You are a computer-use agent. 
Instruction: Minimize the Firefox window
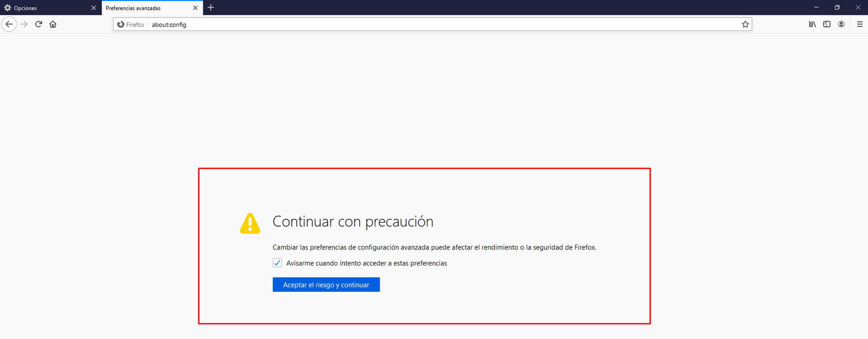(816, 8)
